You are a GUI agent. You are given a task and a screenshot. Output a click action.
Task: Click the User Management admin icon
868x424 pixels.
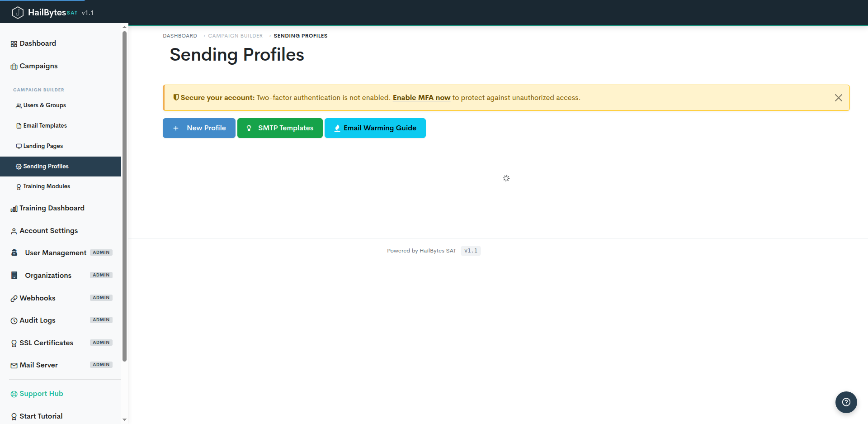14,252
